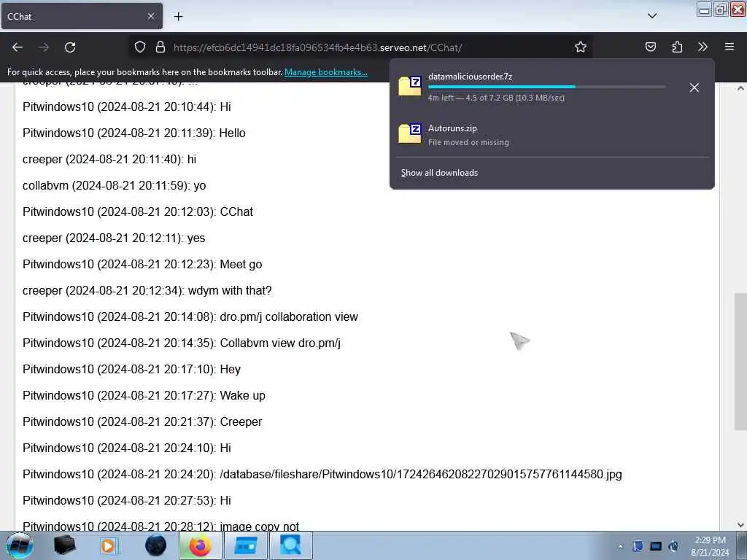
Task: Click creeper's 'yes' message
Action: (x=114, y=238)
